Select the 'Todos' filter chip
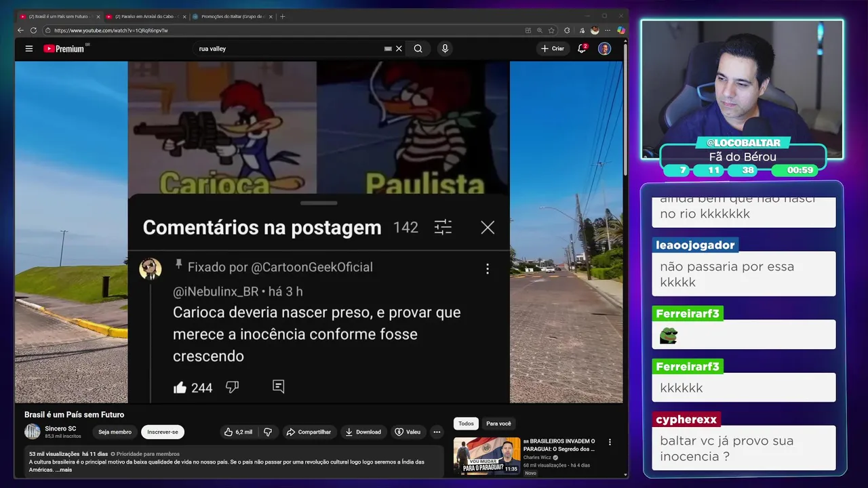Screen dimensions: 868x488 pos(466,424)
